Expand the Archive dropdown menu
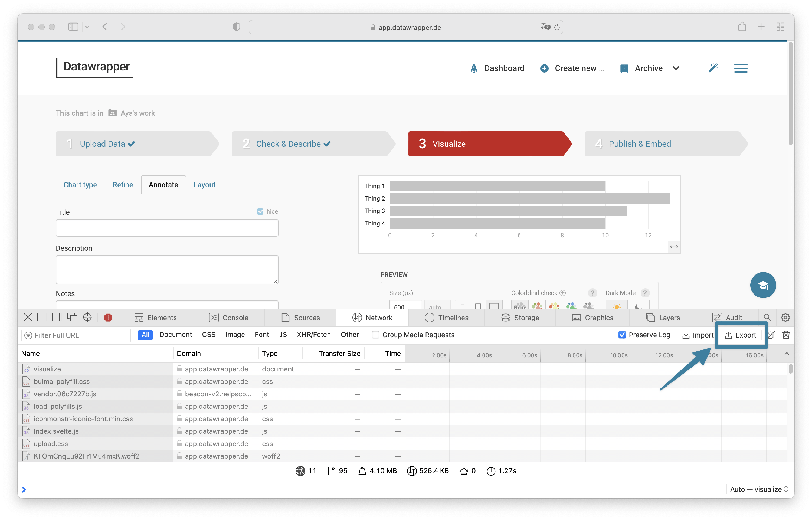Viewport: 812px width, 520px height. point(676,68)
